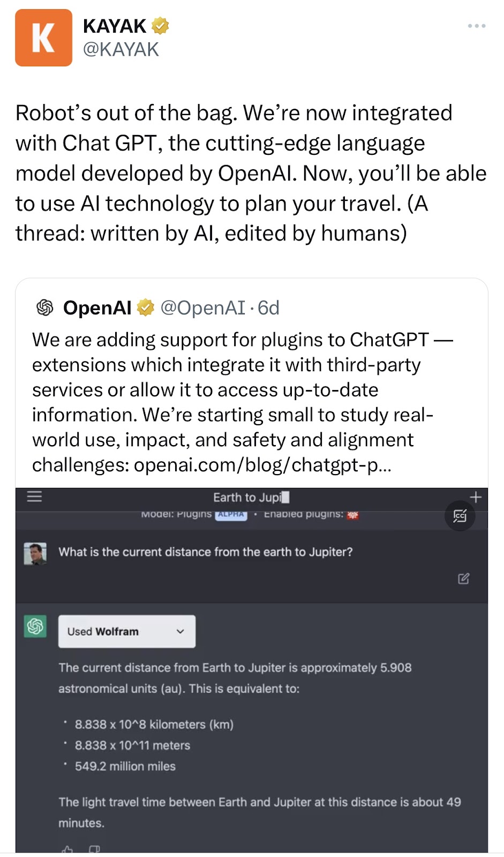The width and height of the screenshot is (504, 857).
Task: Click KAYAK's gold verified badge
Action: click(160, 26)
